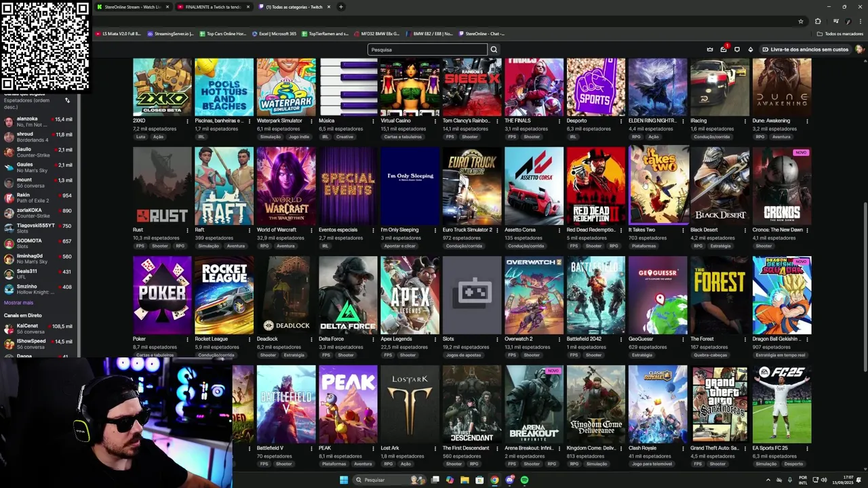Open options dots for Overwatch 2
868x488 pixels.
(x=559, y=340)
